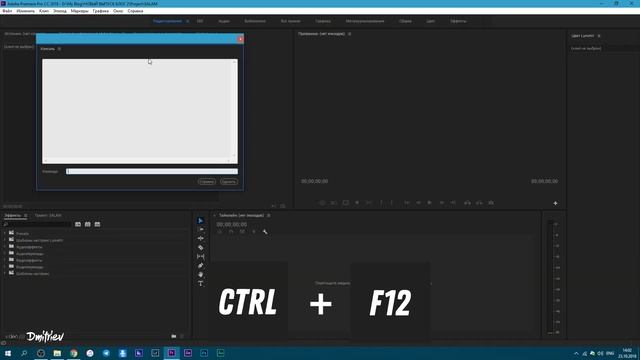Open the Окно menu

click(x=118, y=11)
